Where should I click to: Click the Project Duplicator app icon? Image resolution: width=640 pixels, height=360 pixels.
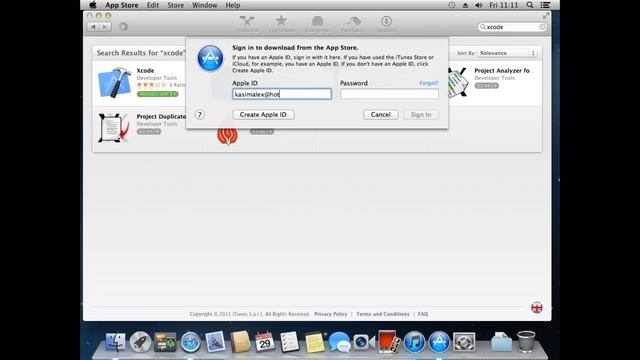[113, 128]
